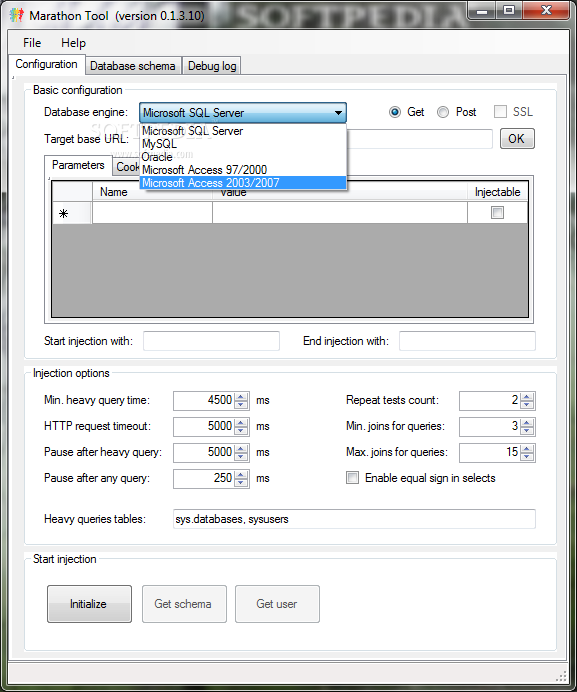Image resolution: width=577 pixels, height=692 pixels.
Task: Switch to the Database schema tab
Action: pyautogui.click(x=132, y=66)
